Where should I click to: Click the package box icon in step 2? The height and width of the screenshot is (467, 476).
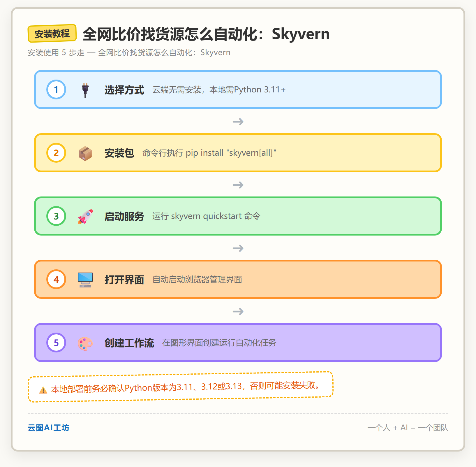[x=85, y=153]
